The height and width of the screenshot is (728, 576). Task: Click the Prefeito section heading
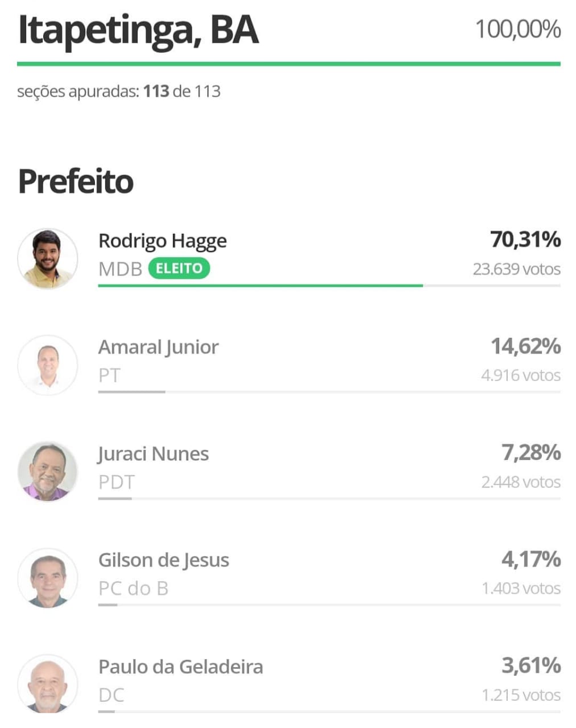(x=76, y=181)
